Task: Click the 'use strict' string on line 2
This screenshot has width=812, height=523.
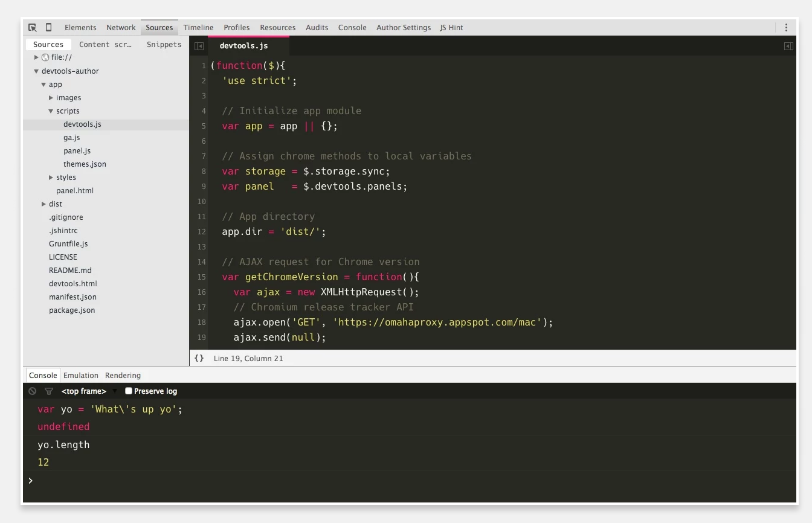Action: [x=257, y=81]
